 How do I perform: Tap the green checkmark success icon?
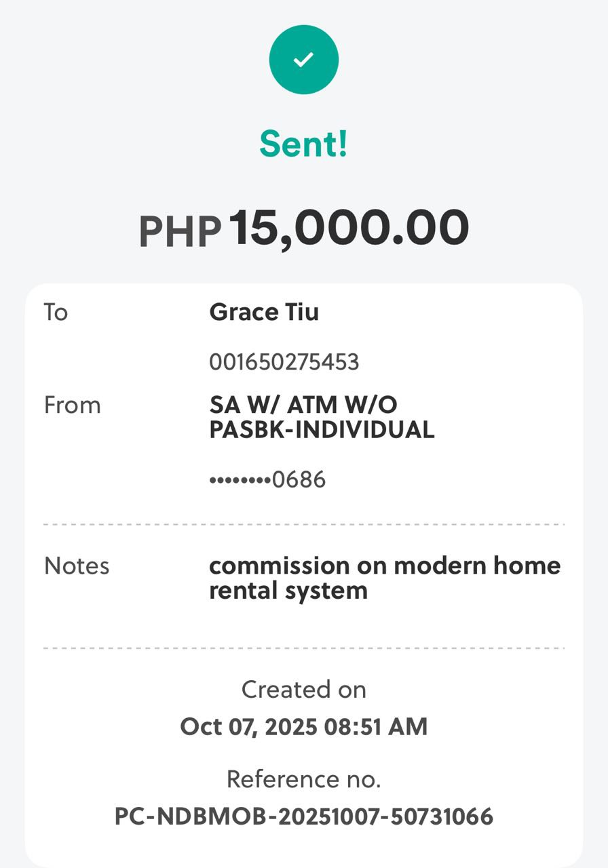click(x=303, y=60)
